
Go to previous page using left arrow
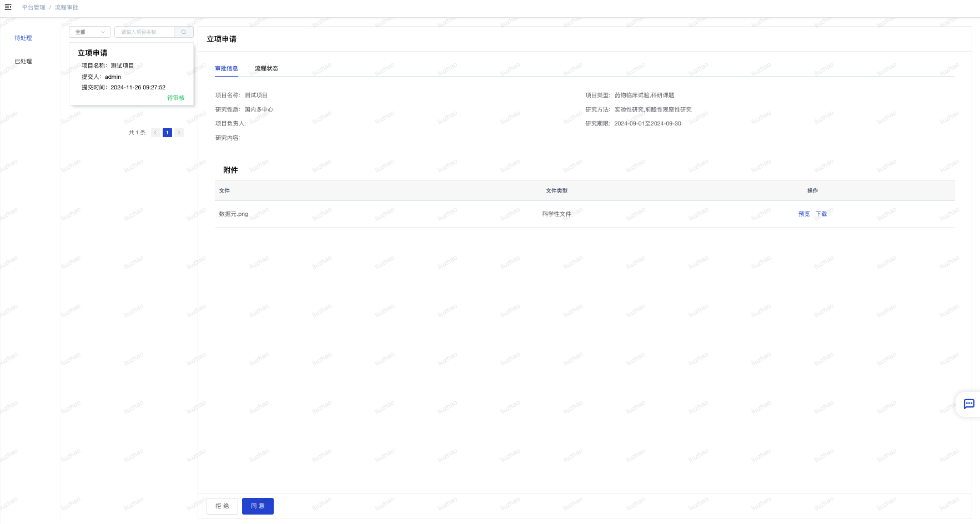(x=155, y=133)
